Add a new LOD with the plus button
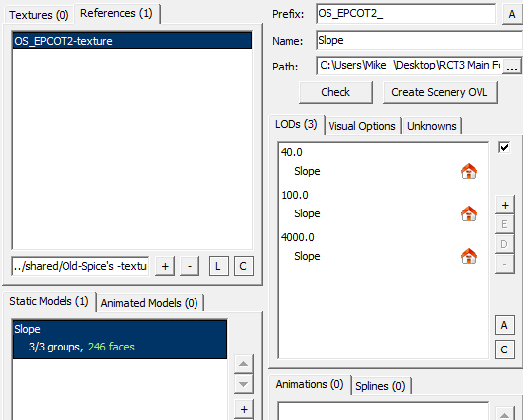The width and height of the screenshot is (523, 420). point(505,205)
